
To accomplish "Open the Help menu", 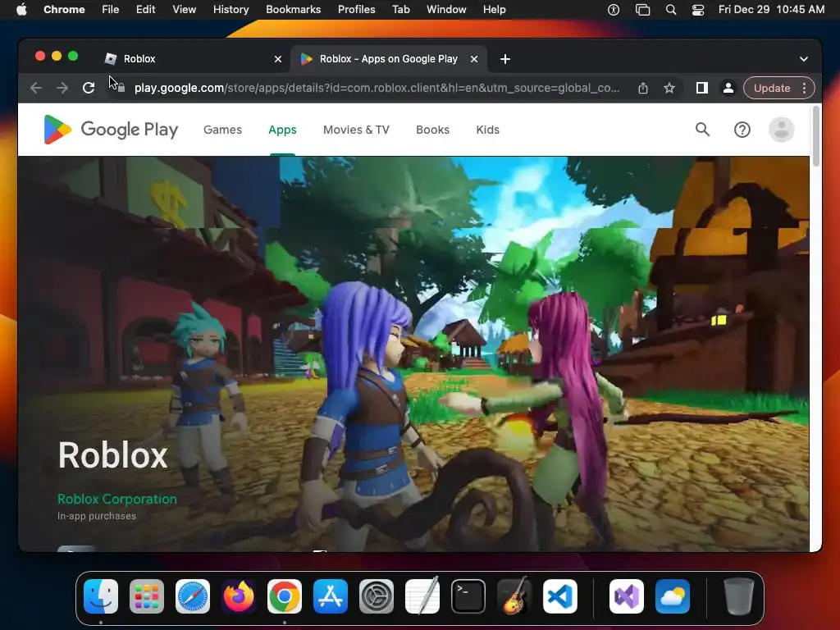I will point(495,10).
